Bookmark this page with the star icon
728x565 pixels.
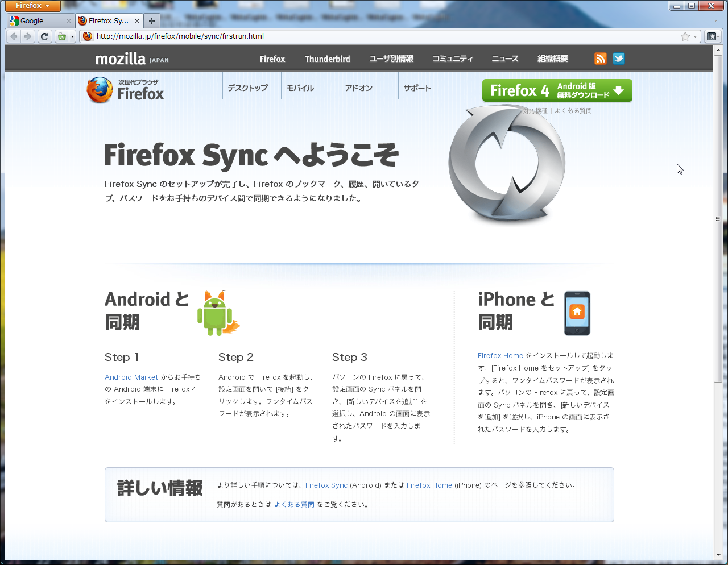[x=685, y=36]
